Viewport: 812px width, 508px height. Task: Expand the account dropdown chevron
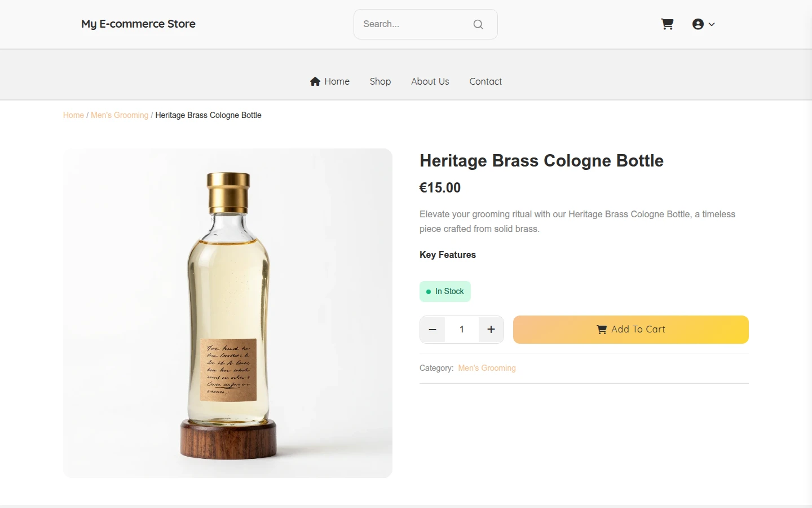point(712,24)
